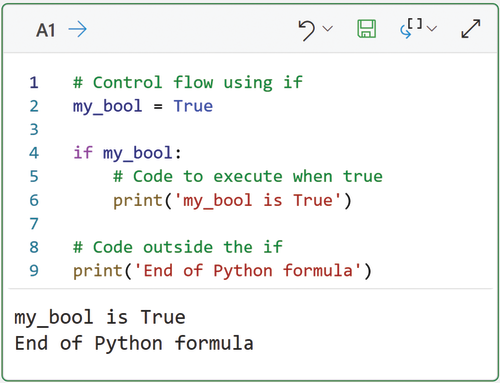Viewport: 500px width, 383px height.
Task: Click the blue go-to-cell arrow beside A1
Action: (78, 30)
